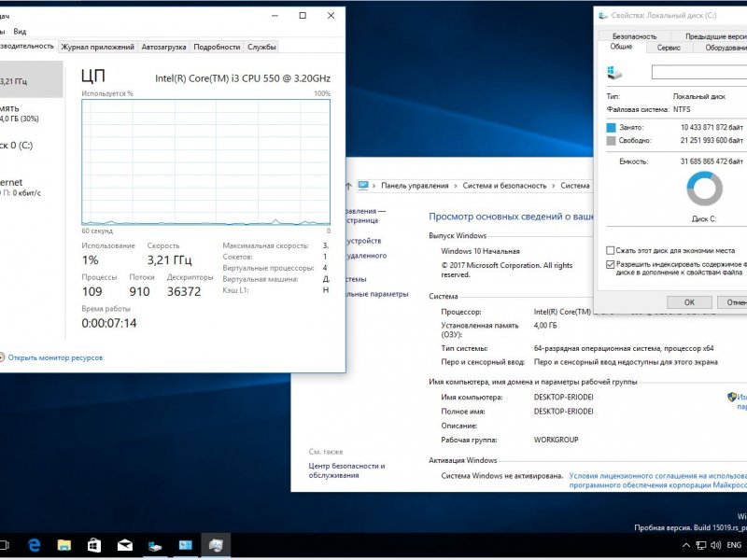Click the used space value '10 433 871 872 байт'
The image size is (747, 560).
712,127
